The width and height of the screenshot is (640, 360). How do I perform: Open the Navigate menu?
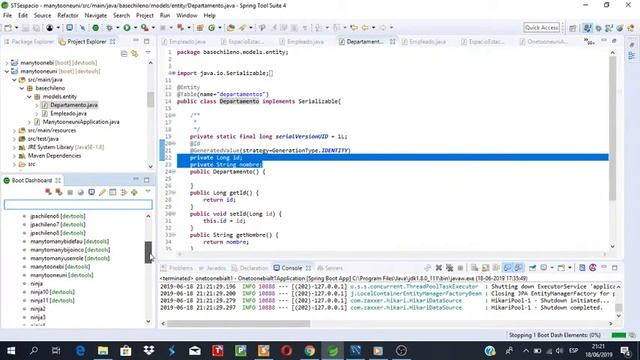click(96, 16)
